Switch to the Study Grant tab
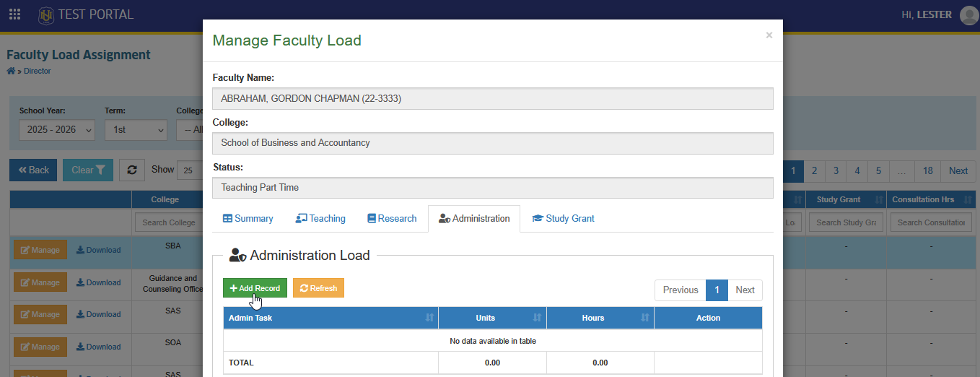 point(563,218)
